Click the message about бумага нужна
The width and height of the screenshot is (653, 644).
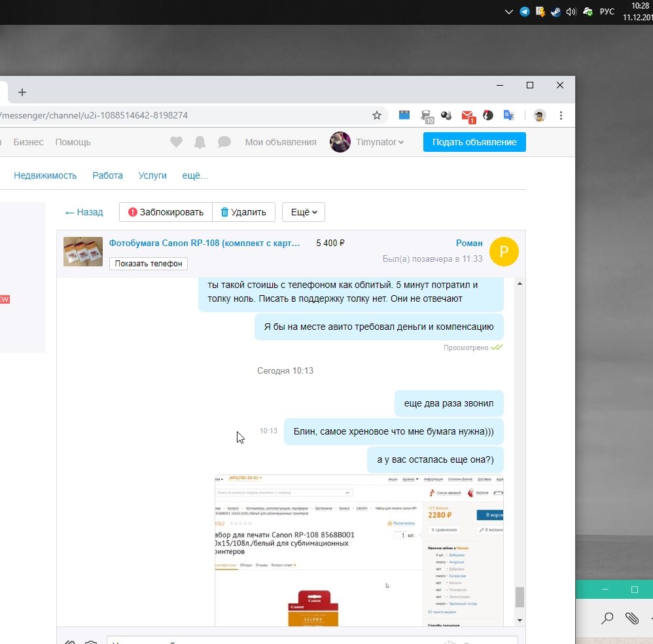393,431
